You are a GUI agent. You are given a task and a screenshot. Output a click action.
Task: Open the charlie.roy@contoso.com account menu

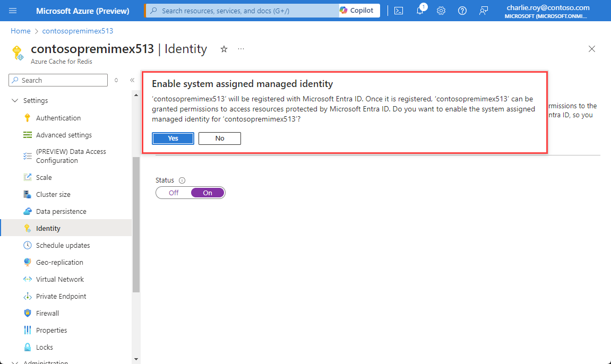click(548, 11)
